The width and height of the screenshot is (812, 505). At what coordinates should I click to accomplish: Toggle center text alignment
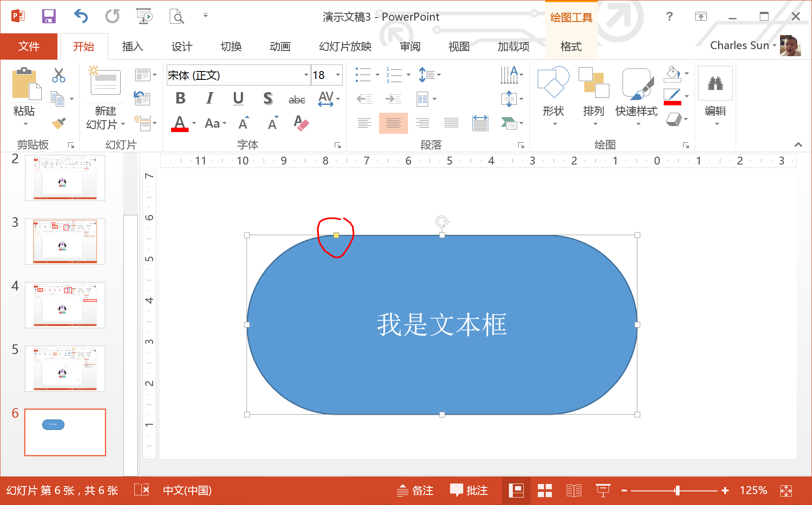(x=393, y=123)
